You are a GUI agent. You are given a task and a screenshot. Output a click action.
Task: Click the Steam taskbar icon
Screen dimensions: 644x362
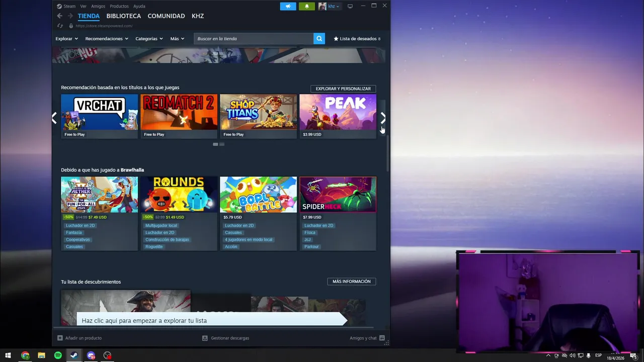pyautogui.click(x=74, y=355)
